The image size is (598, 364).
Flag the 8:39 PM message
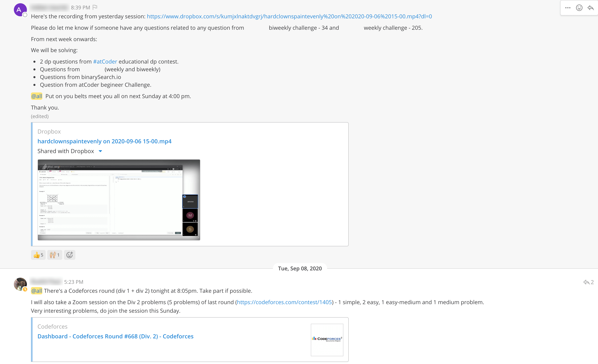[x=95, y=7]
